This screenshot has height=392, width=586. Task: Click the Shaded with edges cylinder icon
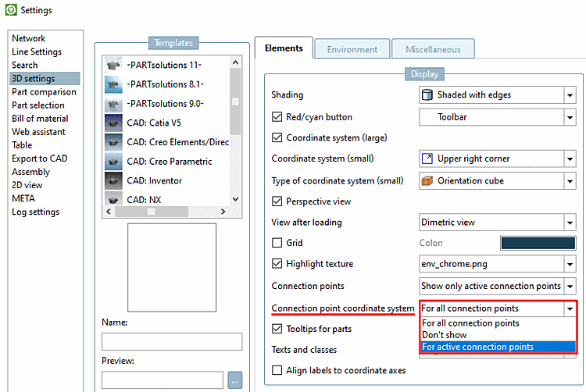427,94
